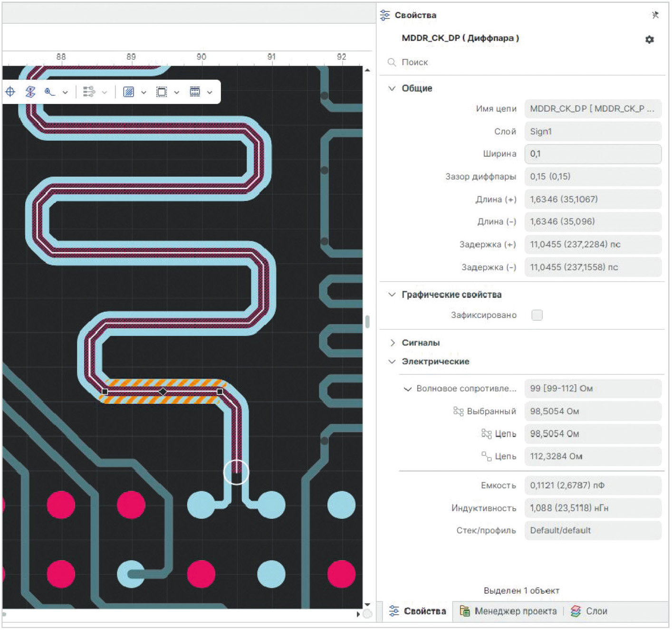Click the dashed-frame rectangle tool icon
Image resolution: width=672 pixels, height=630 pixels.
[x=162, y=92]
